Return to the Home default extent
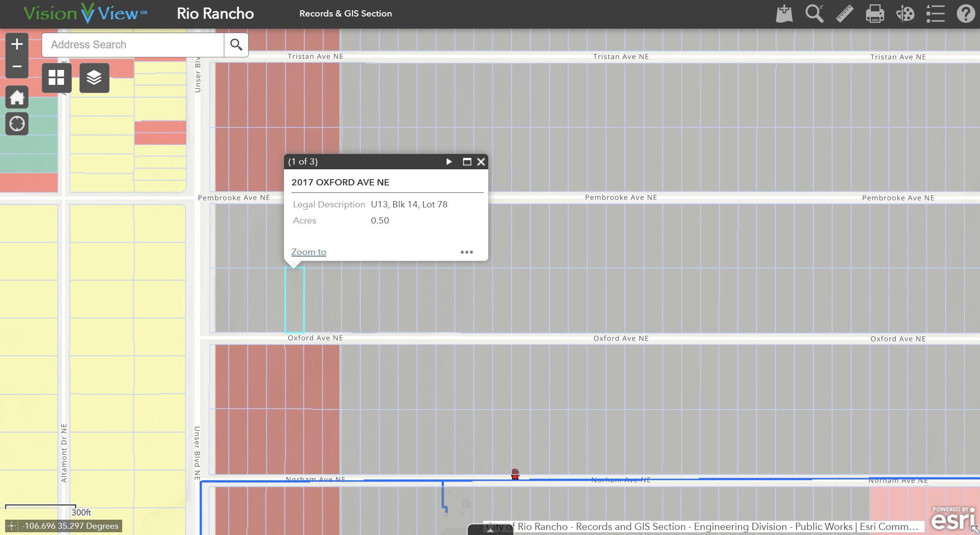This screenshot has width=980, height=535. click(17, 97)
